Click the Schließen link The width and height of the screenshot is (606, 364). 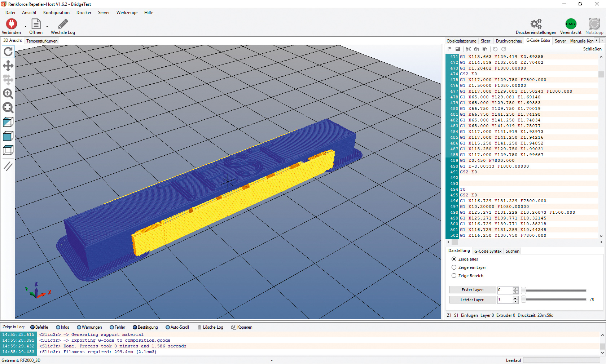(592, 49)
